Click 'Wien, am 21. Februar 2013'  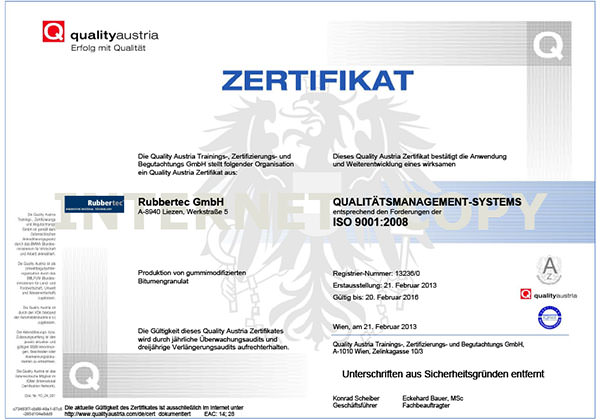[x=375, y=327]
